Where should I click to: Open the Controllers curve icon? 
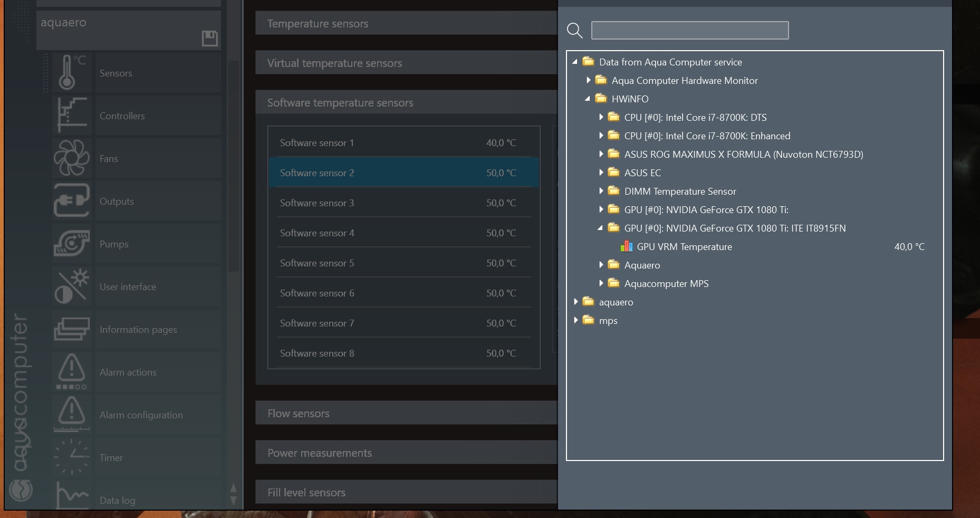coord(72,116)
